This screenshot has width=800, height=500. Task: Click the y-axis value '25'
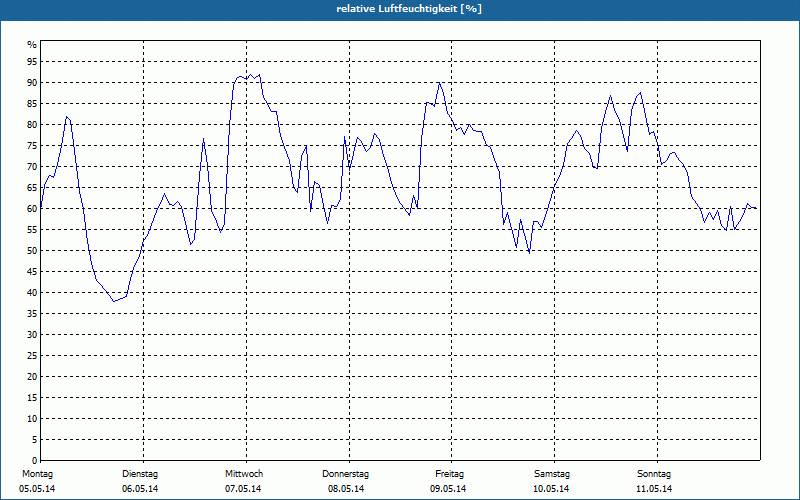point(32,356)
